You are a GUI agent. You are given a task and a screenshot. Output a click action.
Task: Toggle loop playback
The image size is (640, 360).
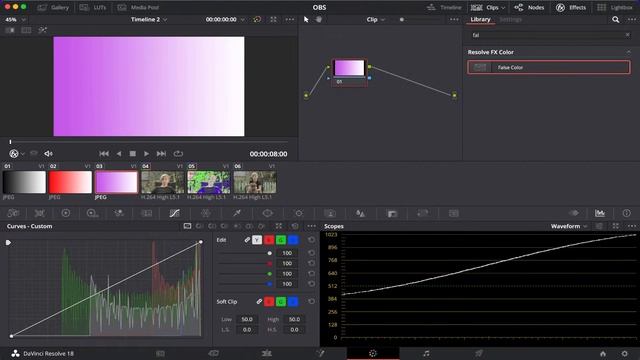click(178, 153)
